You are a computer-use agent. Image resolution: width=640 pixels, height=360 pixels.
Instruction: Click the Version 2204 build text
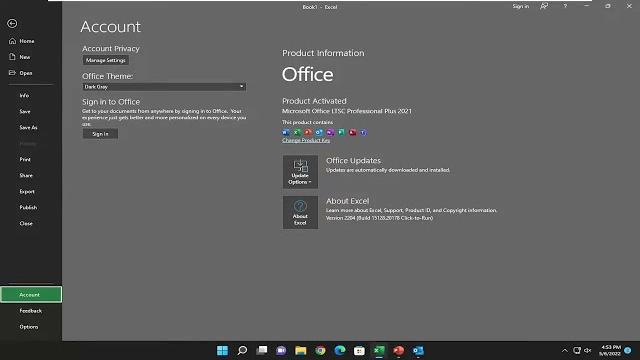click(379, 218)
